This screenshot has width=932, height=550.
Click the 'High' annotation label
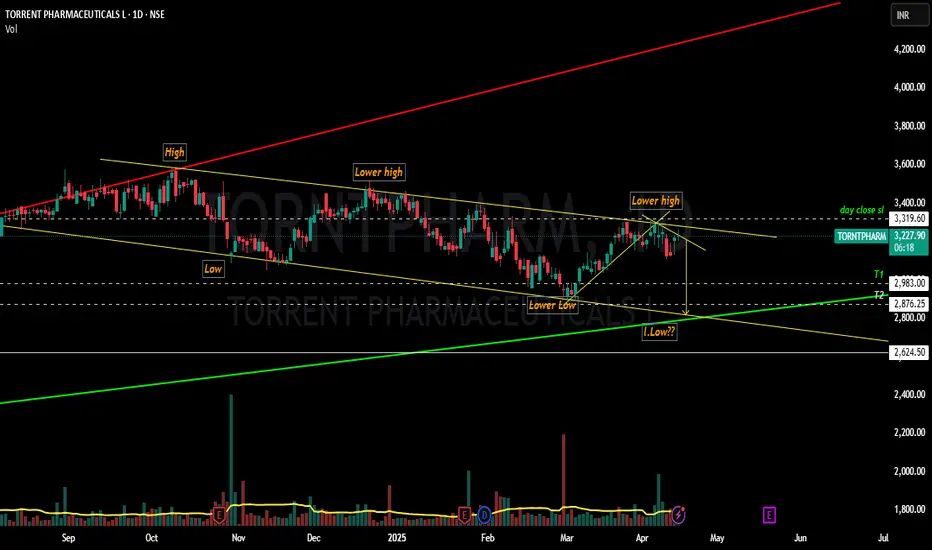click(174, 152)
